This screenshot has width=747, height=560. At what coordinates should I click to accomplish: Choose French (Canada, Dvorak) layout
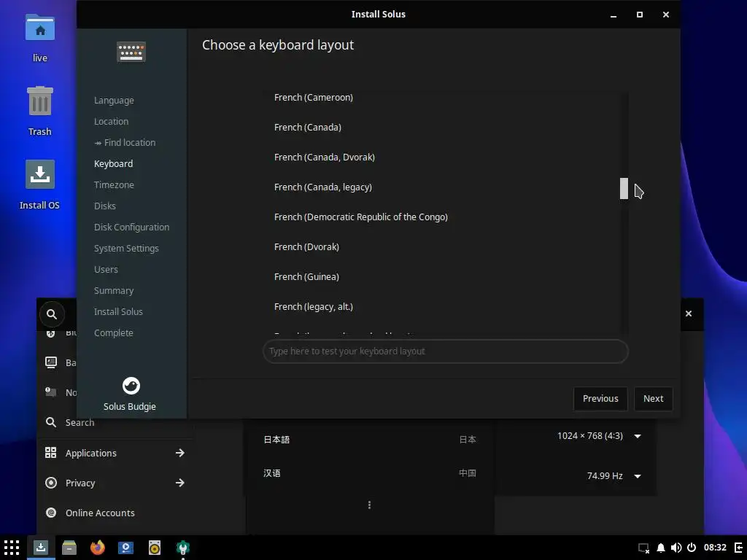(x=441, y=157)
